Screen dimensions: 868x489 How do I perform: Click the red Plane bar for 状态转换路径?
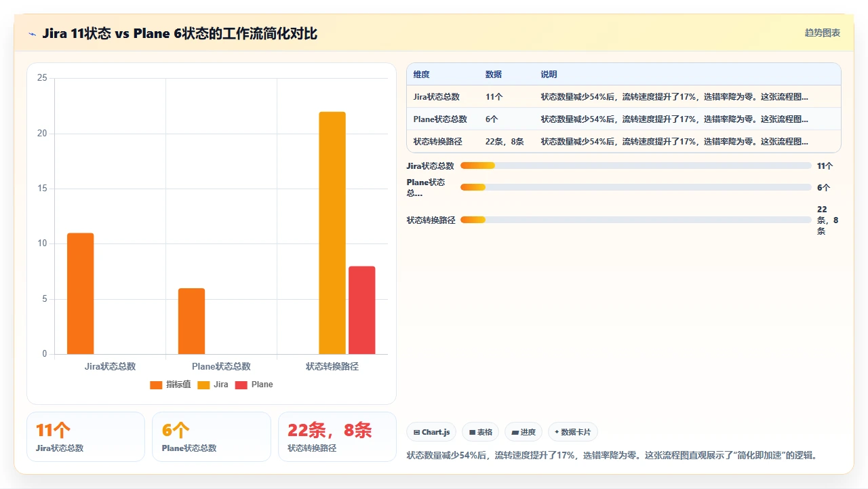[362, 310]
